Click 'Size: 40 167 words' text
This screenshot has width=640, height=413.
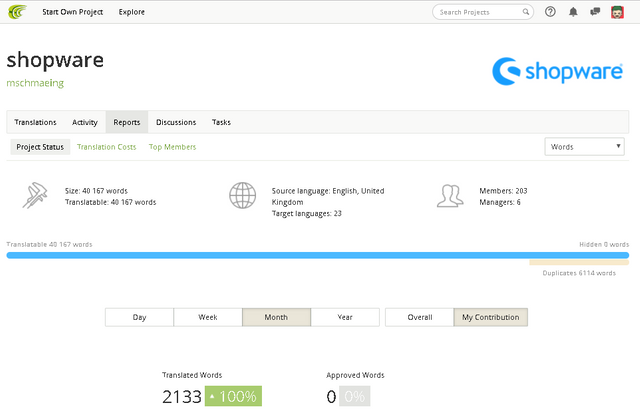(96, 191)
